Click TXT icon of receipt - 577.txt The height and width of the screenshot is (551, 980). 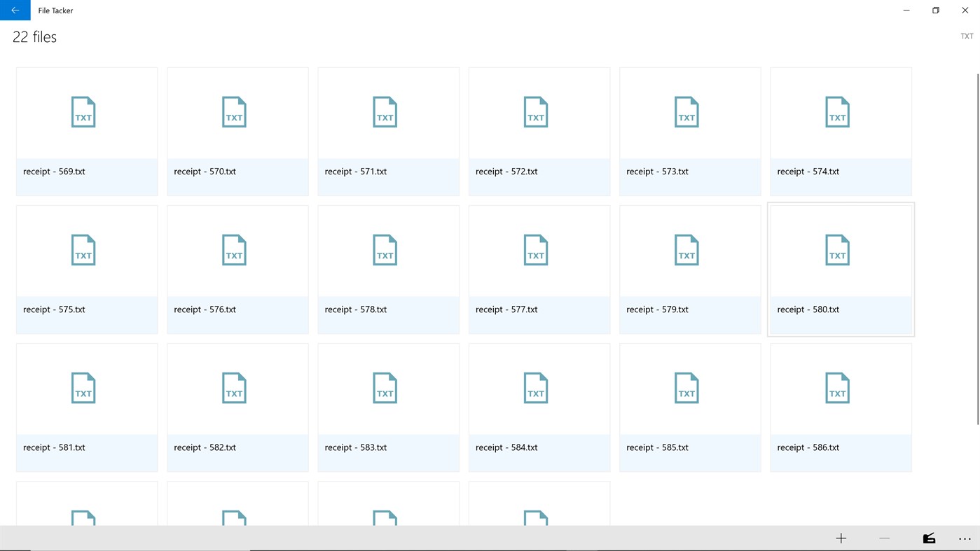(536, 250)
